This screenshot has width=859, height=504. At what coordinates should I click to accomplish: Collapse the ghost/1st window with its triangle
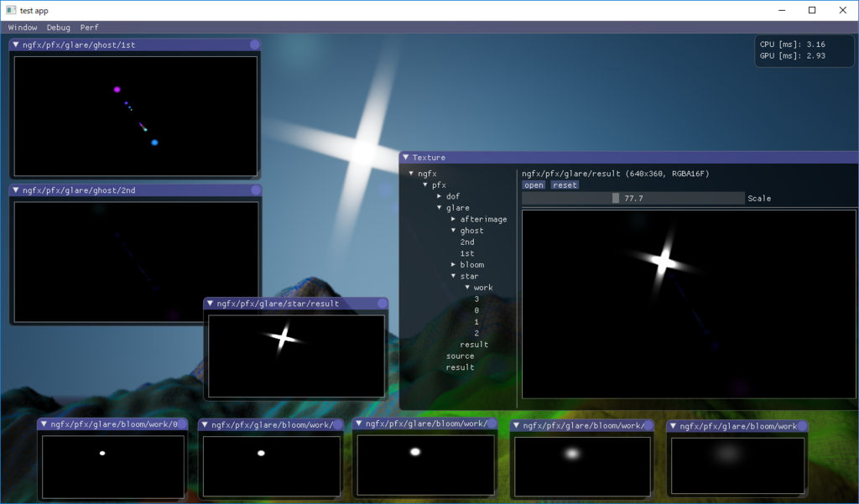click(16, 45)
